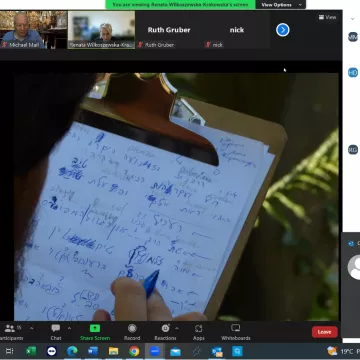
Task: Open the Mail app from the taskbar
Action: 175,351
